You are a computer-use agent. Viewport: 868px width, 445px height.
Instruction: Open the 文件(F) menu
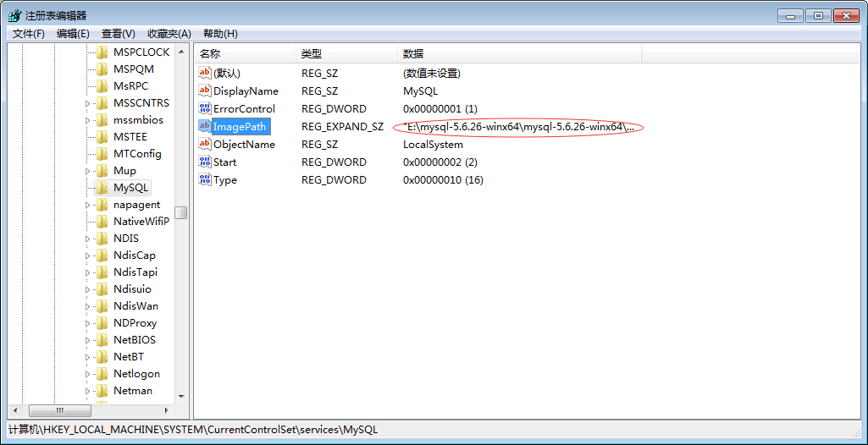(x=29, y=34)
